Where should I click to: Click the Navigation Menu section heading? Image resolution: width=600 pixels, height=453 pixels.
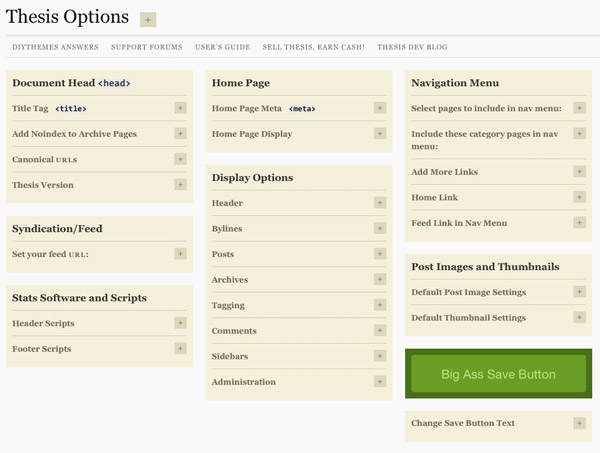click(x=455, y=83)
